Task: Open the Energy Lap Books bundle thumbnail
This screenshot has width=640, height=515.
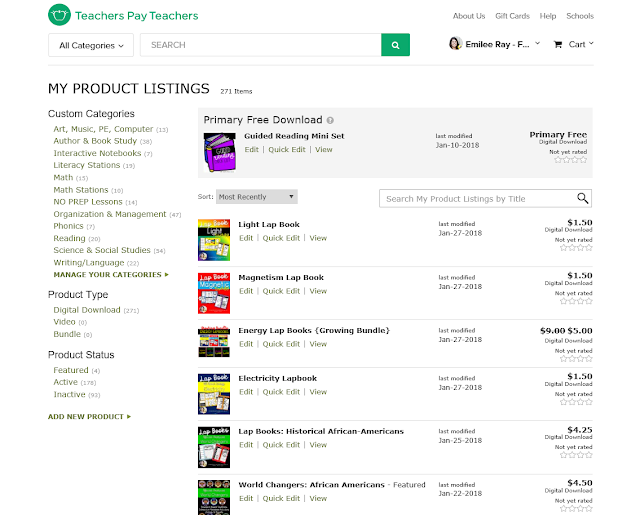Action: tap(214, 342)
